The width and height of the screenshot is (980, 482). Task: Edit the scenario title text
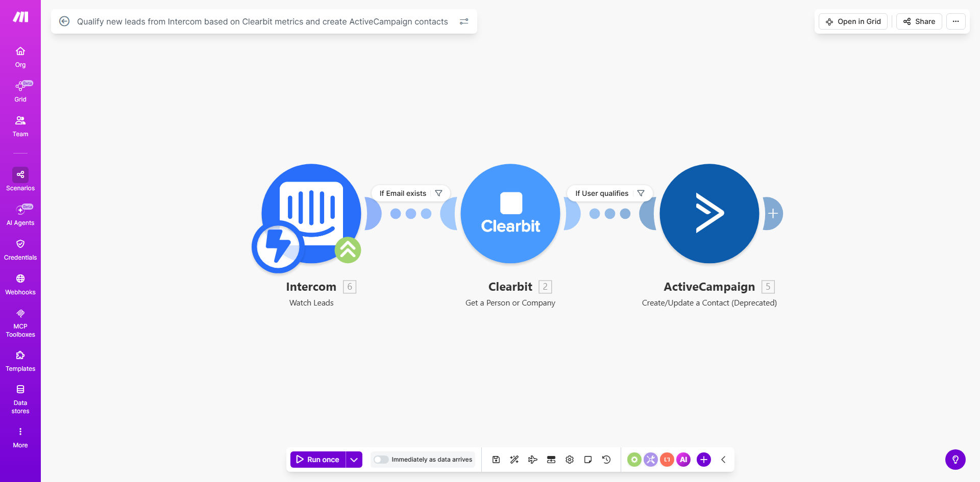point(262,21)
